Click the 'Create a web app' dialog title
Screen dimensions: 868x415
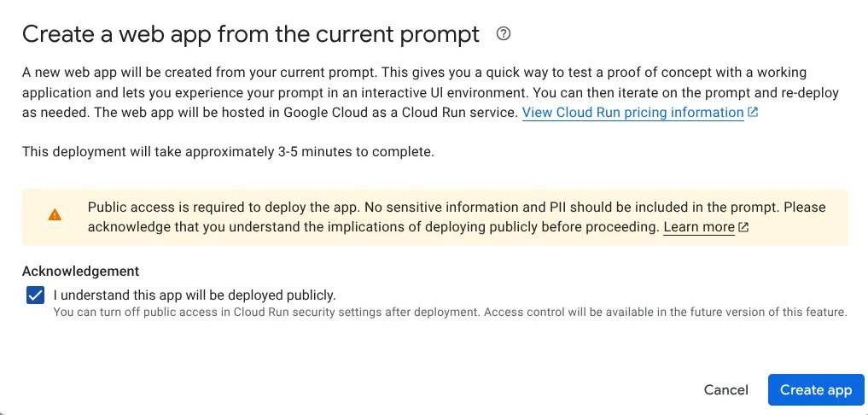tap(251, 34)
